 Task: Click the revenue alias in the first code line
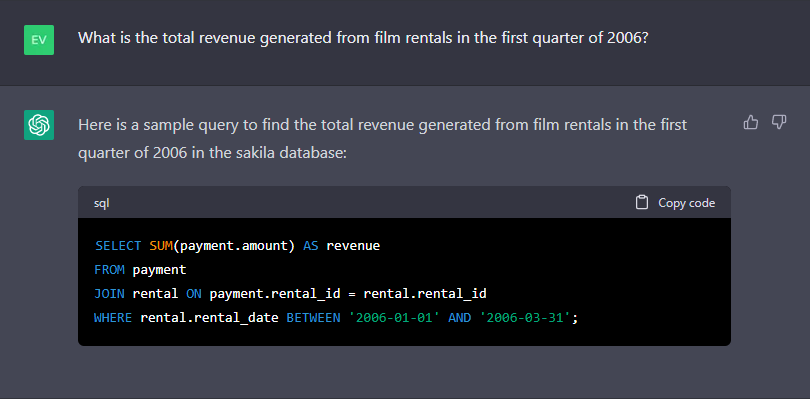353,245
